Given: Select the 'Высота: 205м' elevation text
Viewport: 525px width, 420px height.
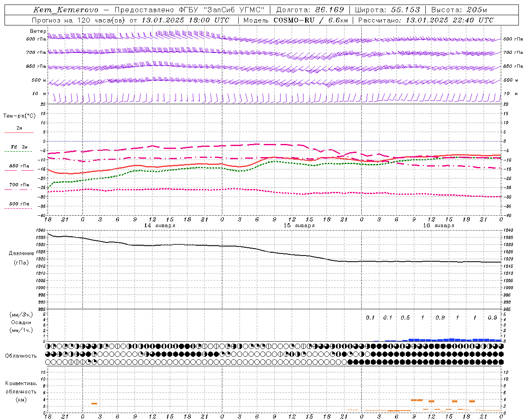Looking at the screenshot, I should point(459,10).
